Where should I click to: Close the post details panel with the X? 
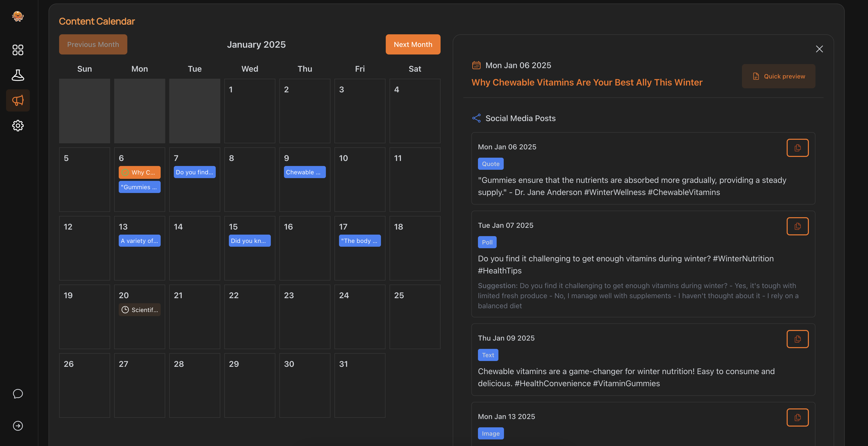819,49
